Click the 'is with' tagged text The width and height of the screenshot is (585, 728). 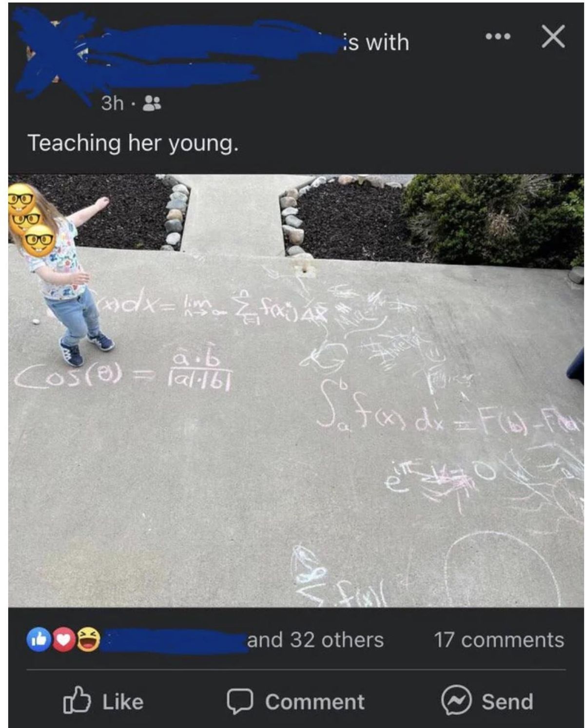tap(375, 42)
